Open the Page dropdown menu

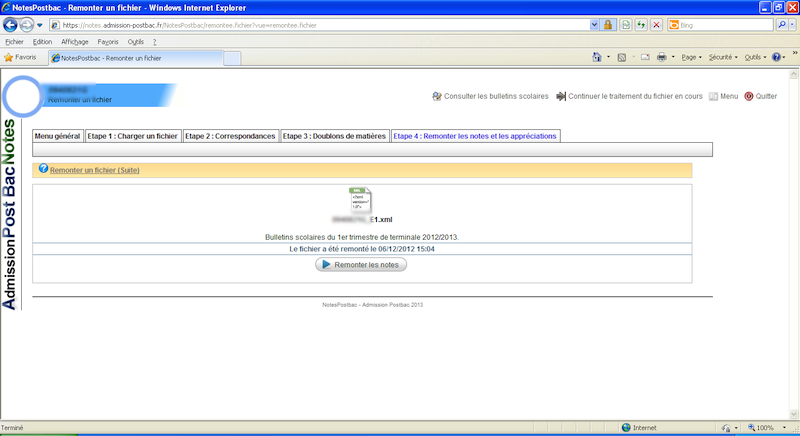point(691,58)
